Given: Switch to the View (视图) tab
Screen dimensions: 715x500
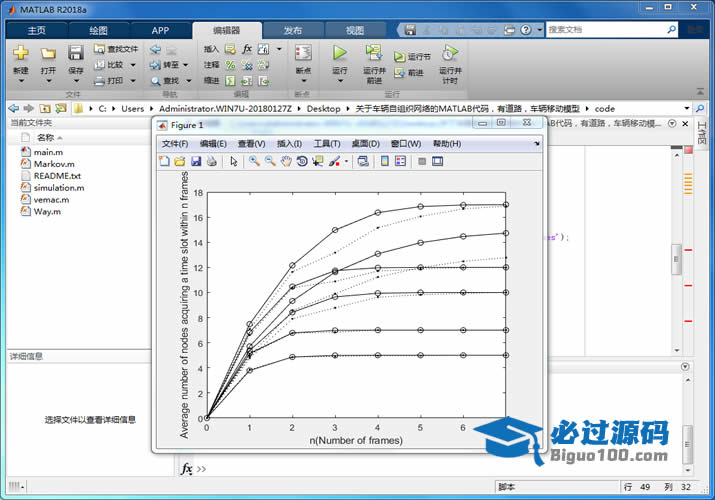Looking at the screenshot, I should click(x=355, y=31).
